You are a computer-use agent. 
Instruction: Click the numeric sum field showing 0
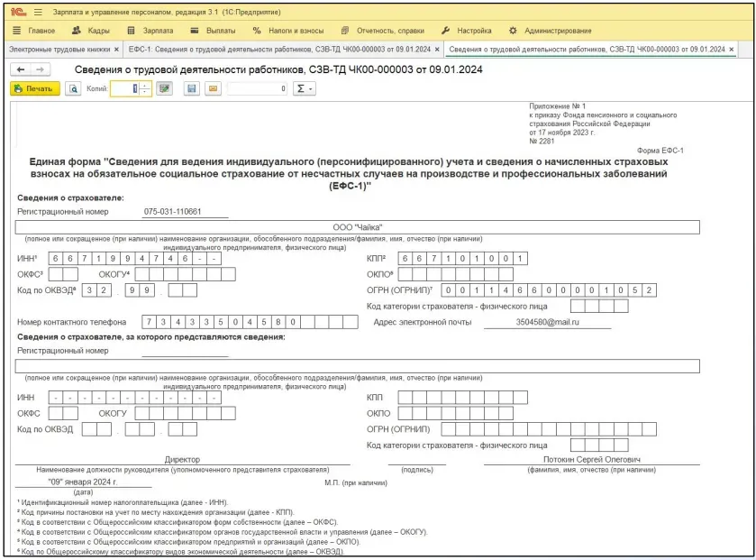tap(258, 88)
